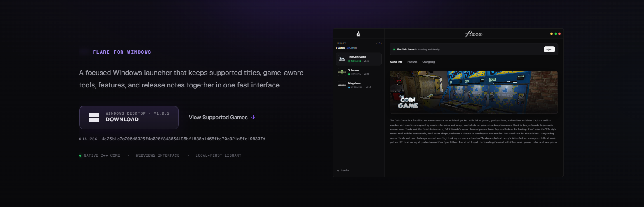Viewport: 644px width, 207px height.
Task: Switch to the Features tab
Action: coord(412,62)
